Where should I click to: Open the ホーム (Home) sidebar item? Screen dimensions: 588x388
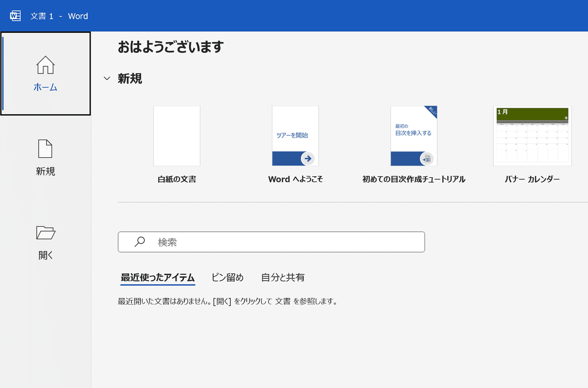46,73
